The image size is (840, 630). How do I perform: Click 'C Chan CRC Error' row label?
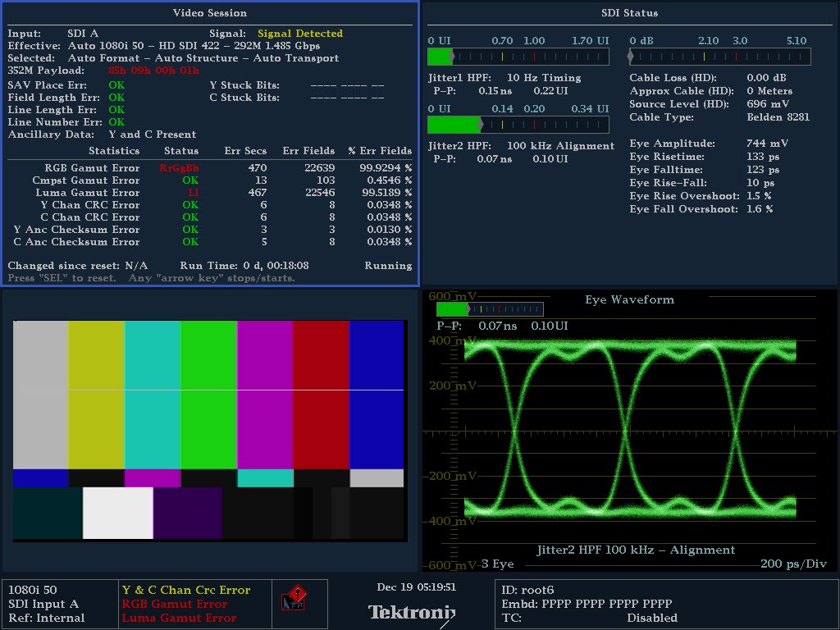90,217
